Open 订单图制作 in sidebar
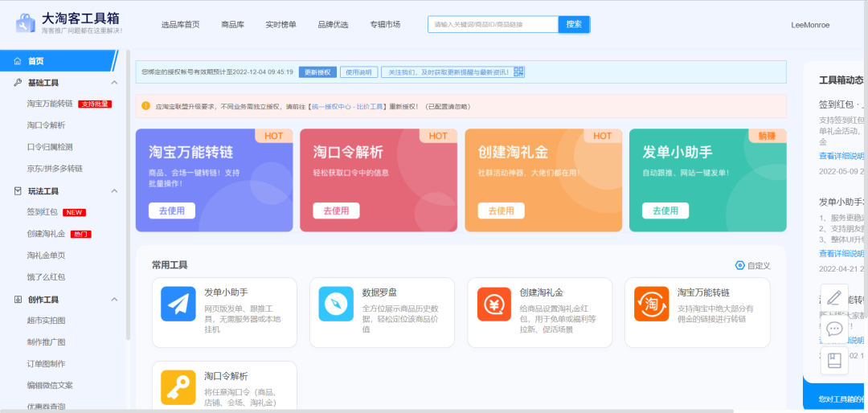 point(46,364)
